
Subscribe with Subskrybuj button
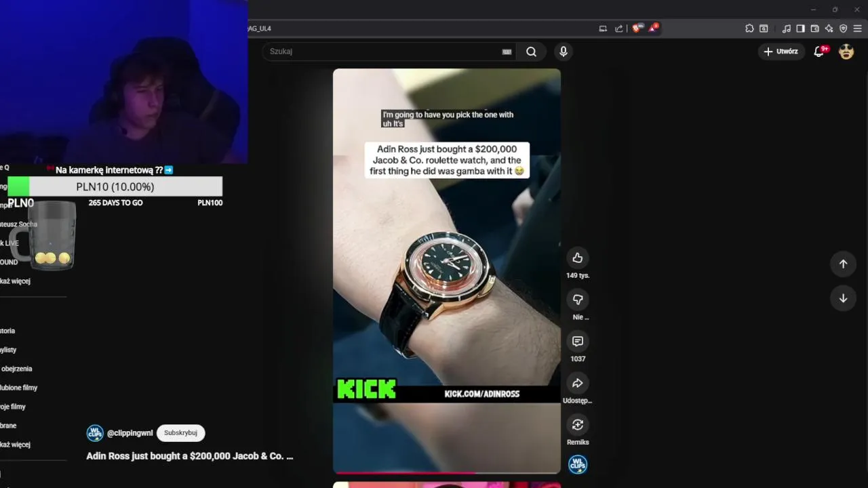pyautogui.click(x=180, y=433)
